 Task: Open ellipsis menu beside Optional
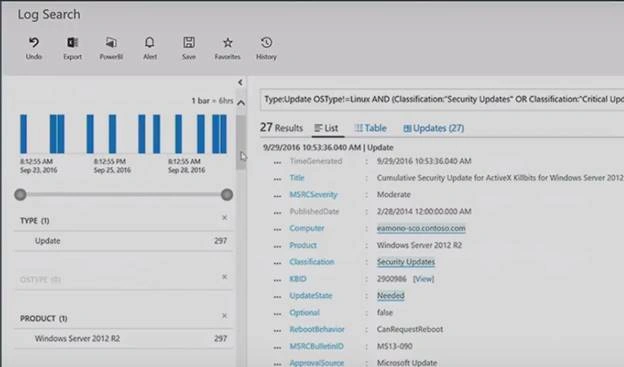coord(277,314)
